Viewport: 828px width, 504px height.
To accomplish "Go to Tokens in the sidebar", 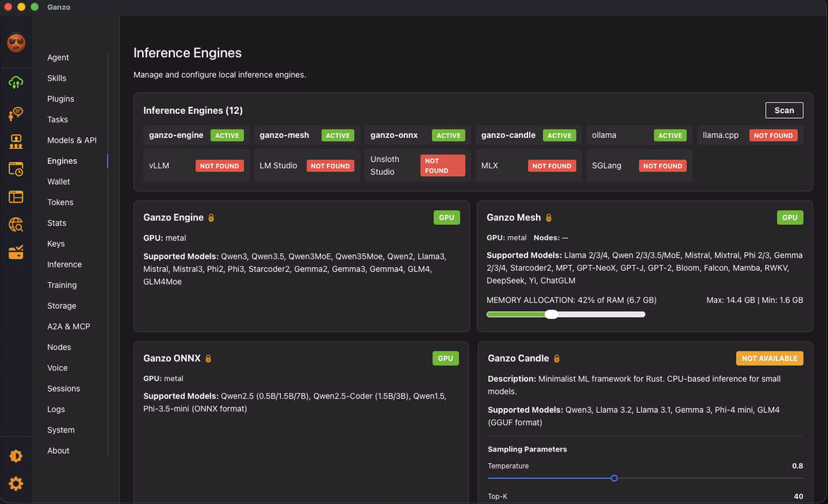I will [60, 202].
